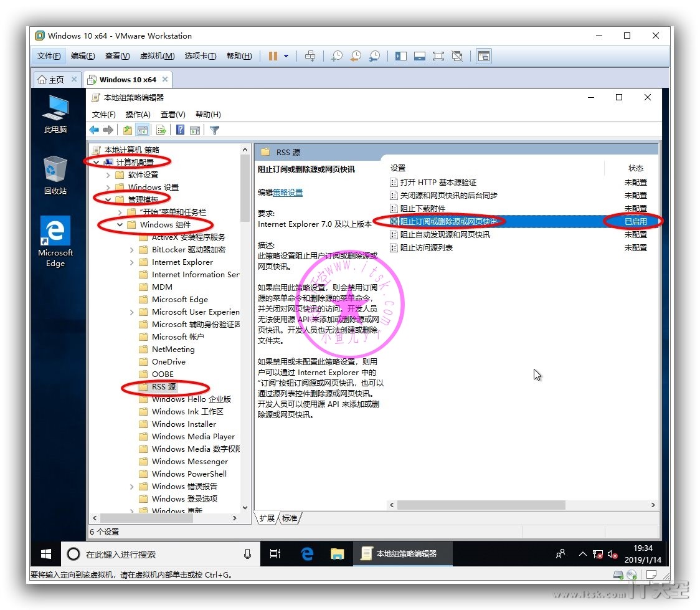Switch to the 扩展 view tab
This screenshot has height=610, width=700.
(x=267, y=518)
